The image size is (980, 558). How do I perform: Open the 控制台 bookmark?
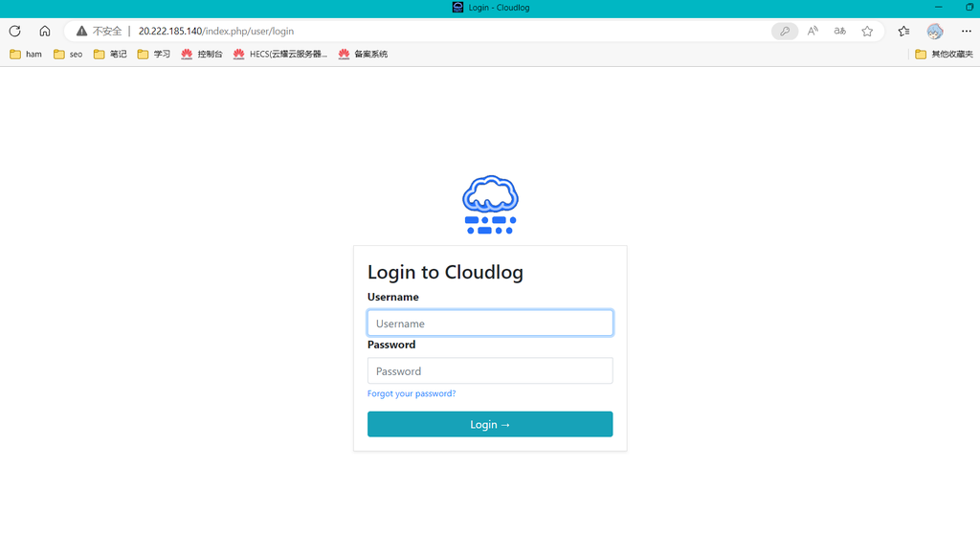click(202, 55)
